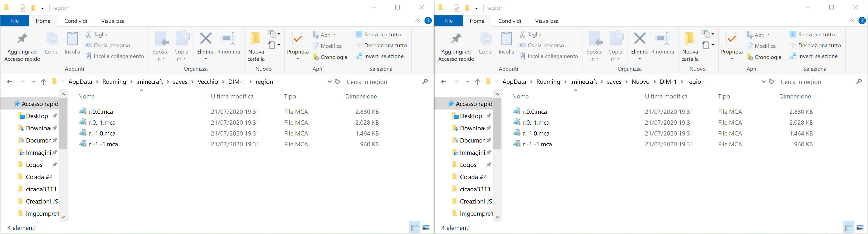Refresh the folder in the Nuovo window
868x234 pixels.
(x=771, y=82)
